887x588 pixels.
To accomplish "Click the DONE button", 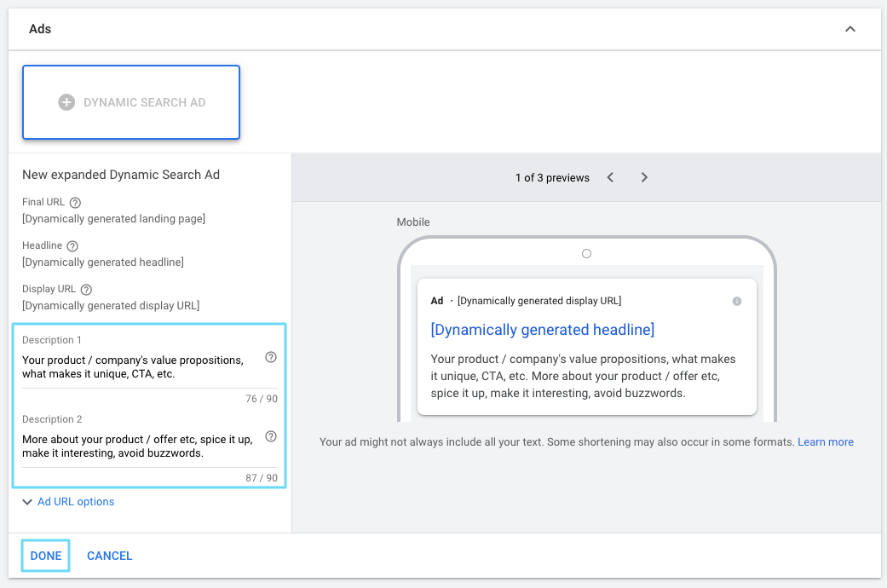I will [x=46, y=556].
